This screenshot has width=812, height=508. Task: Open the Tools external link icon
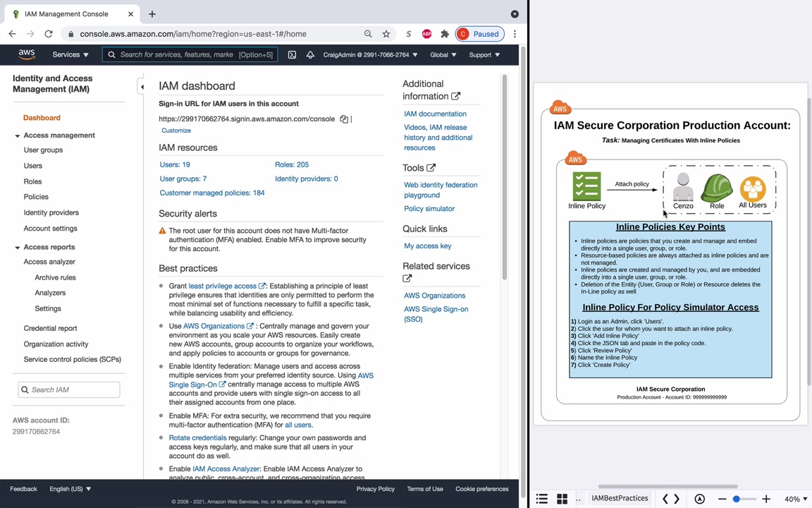431,167
